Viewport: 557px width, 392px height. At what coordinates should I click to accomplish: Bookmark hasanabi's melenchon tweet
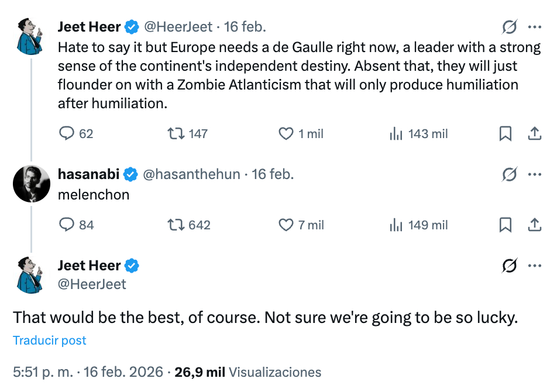click(x=506, y=225)
